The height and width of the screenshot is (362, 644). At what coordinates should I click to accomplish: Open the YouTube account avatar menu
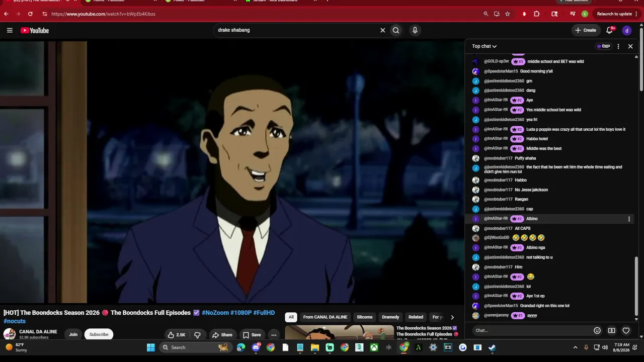(627, 31)
